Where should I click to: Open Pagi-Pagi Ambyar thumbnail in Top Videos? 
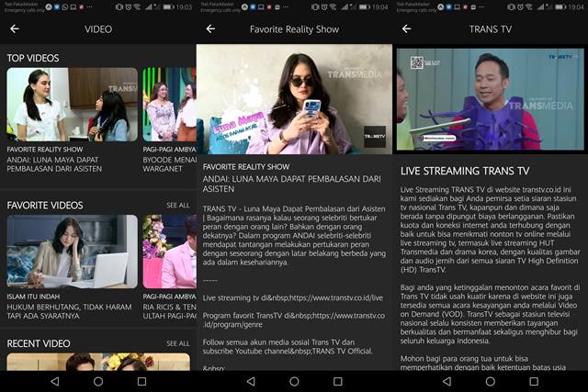[169, 105]
